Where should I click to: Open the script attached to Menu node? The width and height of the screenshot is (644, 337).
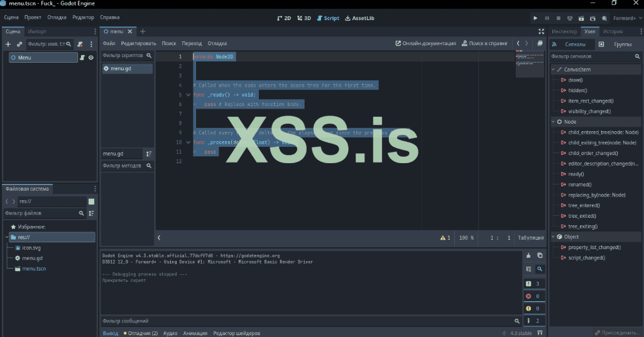82,58
